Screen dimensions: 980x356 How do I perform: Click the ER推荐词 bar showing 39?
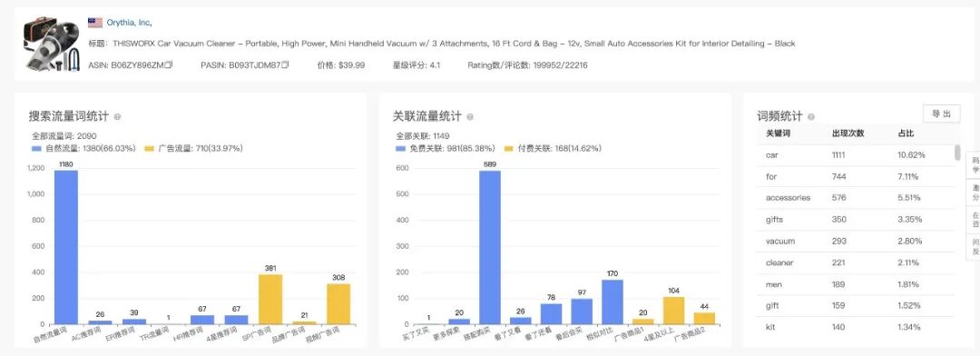134,321
